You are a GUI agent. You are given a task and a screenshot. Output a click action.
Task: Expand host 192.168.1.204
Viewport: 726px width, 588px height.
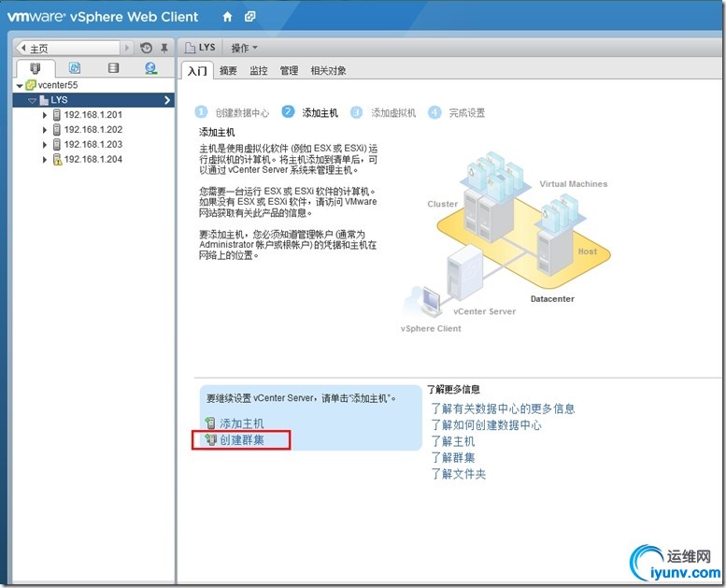(x=45, y=160)
